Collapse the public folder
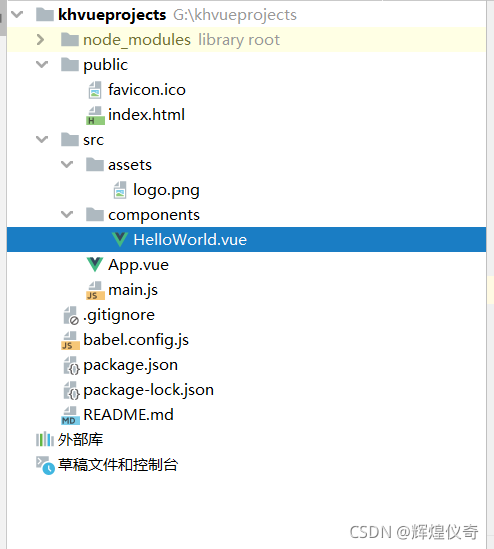This screenshot has width=494, height=549. (42, 64)
